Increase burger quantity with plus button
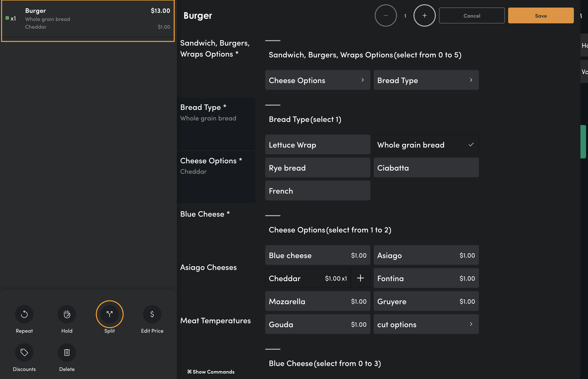 pyautogui.click(x=424, y=15)
